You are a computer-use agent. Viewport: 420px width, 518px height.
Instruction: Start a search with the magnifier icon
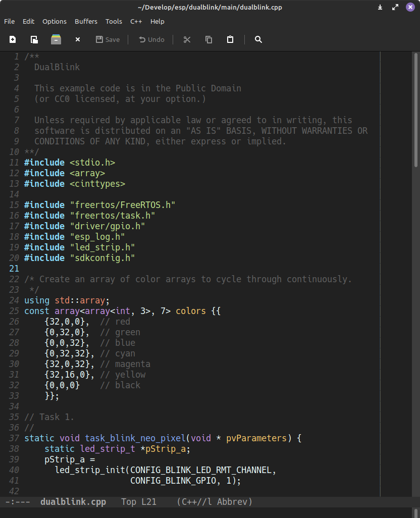tap(258, 40)
